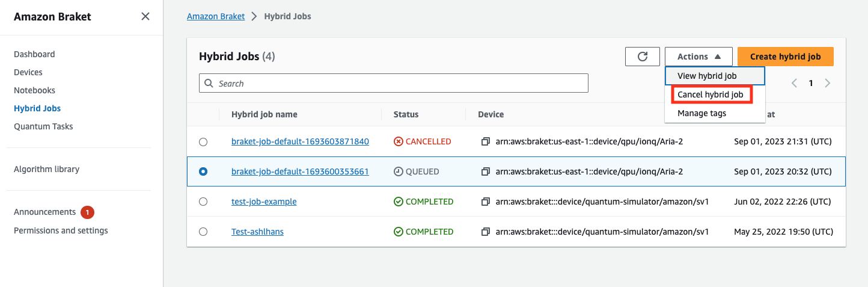The image size is (868, 287).
Task: Open Quantum Tasks in the sidebar
Action: 43,126
